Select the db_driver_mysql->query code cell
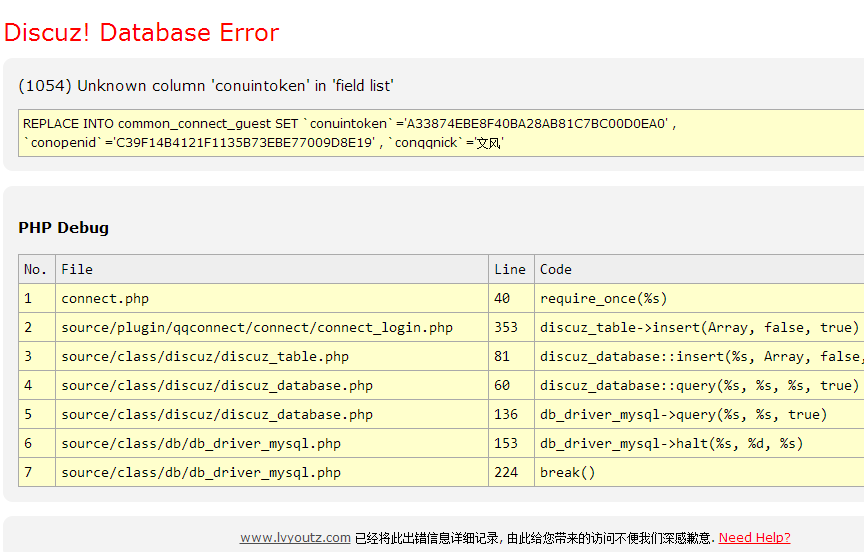864x552 pixels. click(x=699, y=414)
